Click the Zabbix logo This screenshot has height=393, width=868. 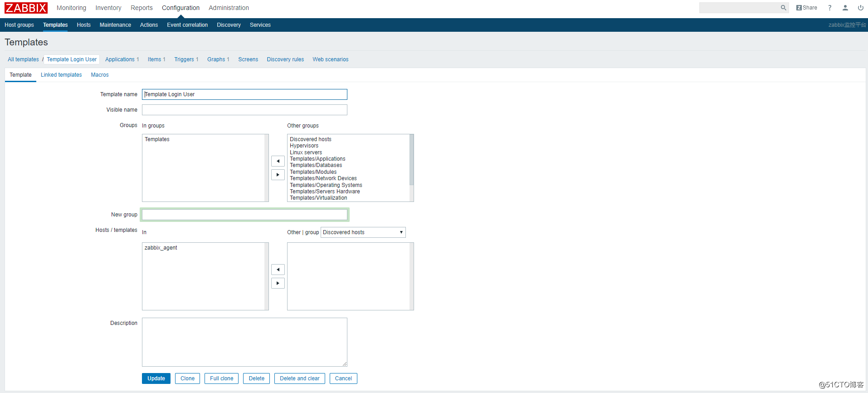click(x=26, y=8)
